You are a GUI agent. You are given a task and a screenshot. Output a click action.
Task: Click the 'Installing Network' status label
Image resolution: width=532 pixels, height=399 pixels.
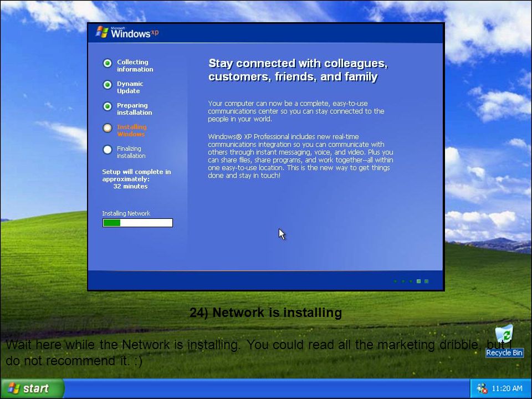(126, 213)
